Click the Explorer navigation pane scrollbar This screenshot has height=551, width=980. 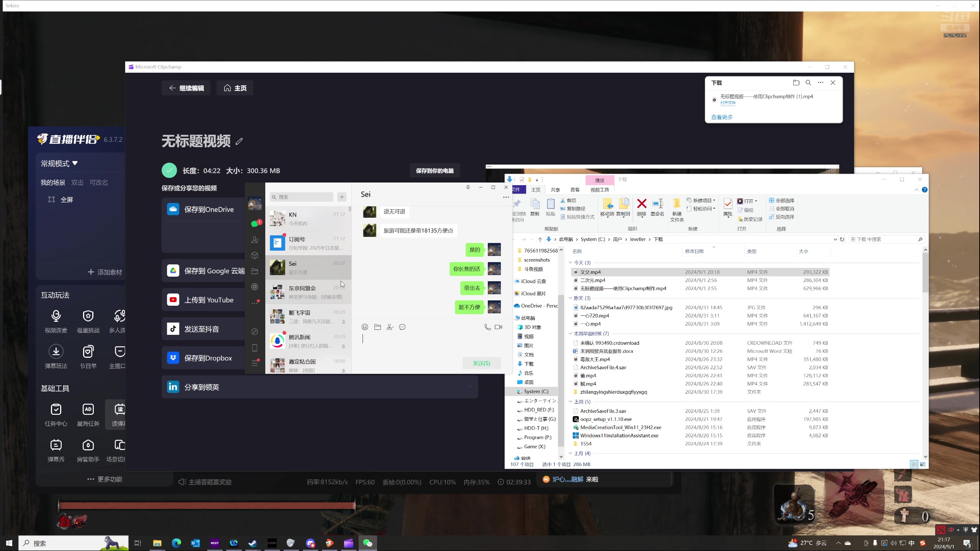(561, 370)
